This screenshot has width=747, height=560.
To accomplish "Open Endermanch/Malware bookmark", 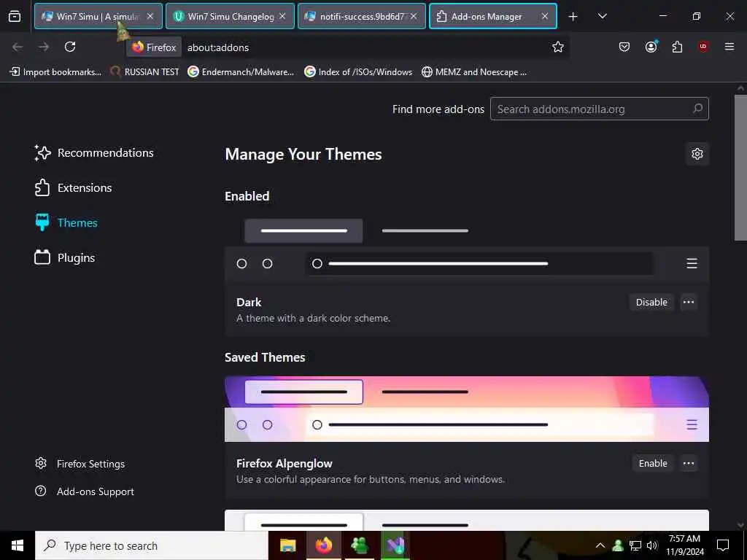I will click(x=241, y=72).
